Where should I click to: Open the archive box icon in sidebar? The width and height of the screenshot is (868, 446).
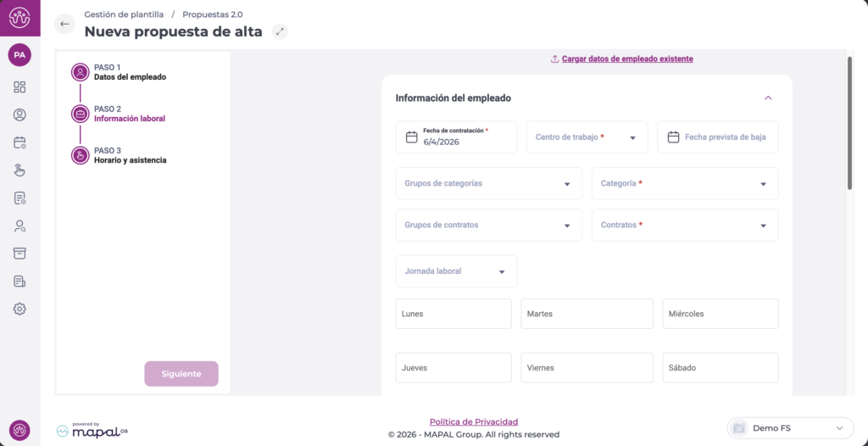coord(19,254)
